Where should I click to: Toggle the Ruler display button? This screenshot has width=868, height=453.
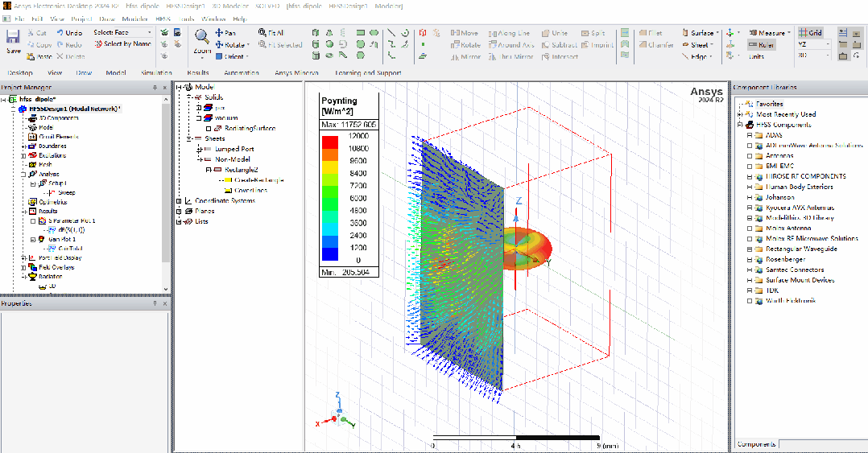point(761,45)
